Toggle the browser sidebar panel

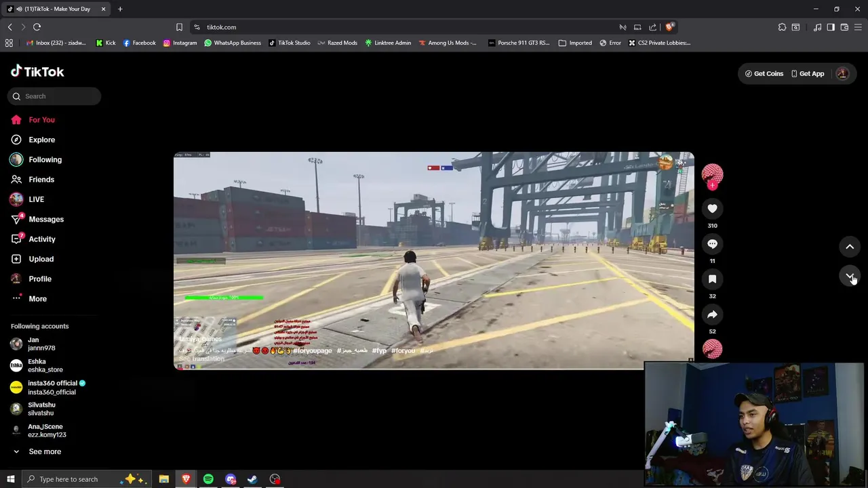click(x=831, y=27)
